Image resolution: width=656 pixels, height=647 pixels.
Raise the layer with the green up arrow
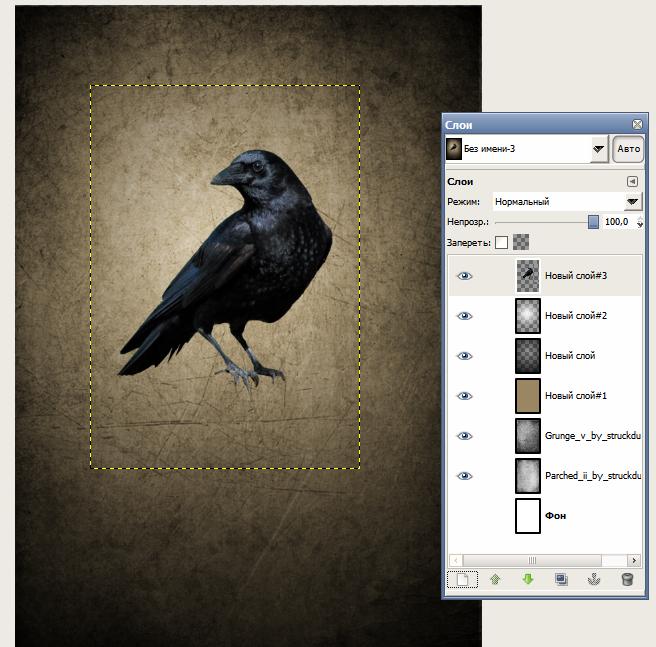(x=495, y=580)
